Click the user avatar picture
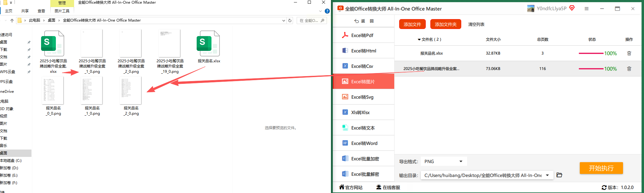 [x=531, y=9]
